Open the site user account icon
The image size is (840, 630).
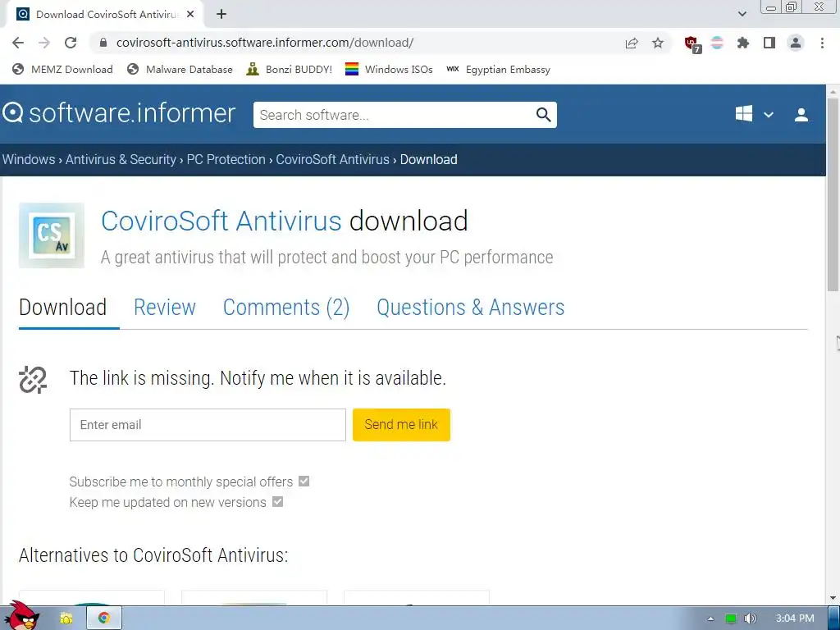point(801,115)
